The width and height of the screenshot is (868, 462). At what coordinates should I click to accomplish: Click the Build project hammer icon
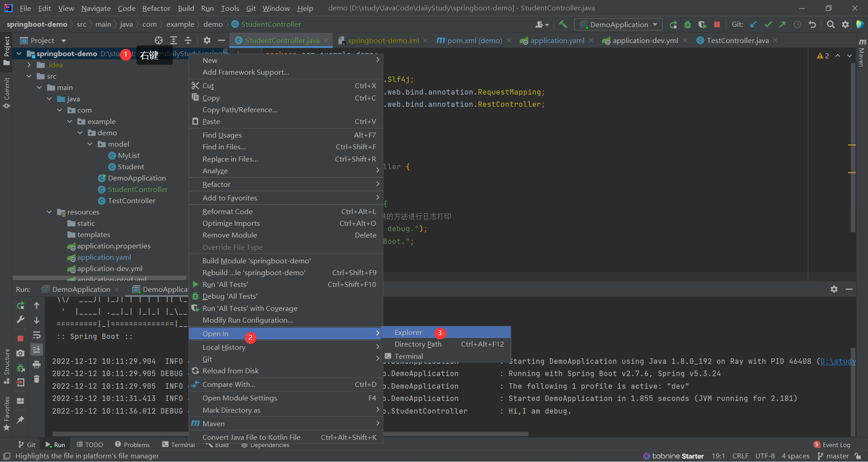pos(563,24)
